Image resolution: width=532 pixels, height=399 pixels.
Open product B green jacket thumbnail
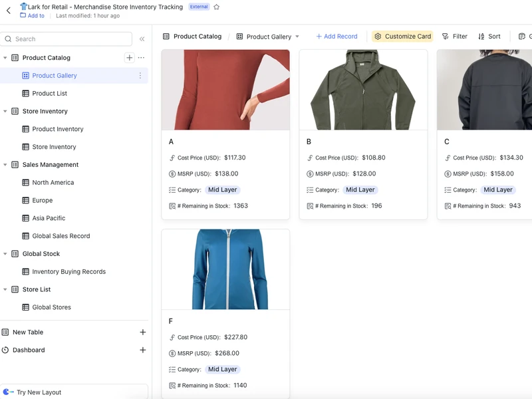(363, 90)
